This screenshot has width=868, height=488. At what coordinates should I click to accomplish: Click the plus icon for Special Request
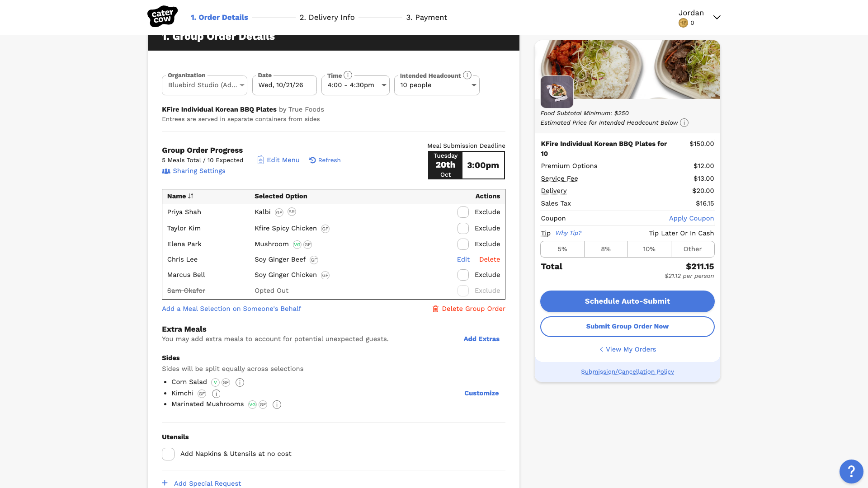tap(165, 483)
